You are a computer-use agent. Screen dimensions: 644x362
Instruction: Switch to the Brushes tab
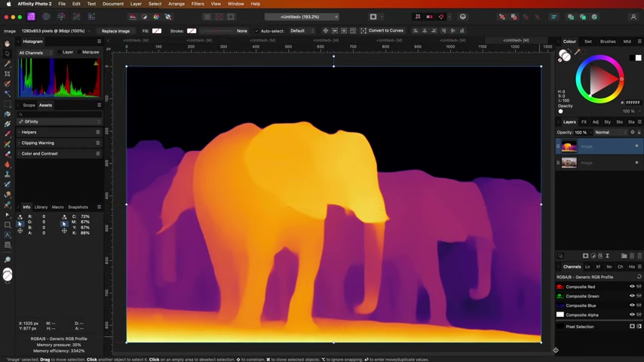click(608, 41)
